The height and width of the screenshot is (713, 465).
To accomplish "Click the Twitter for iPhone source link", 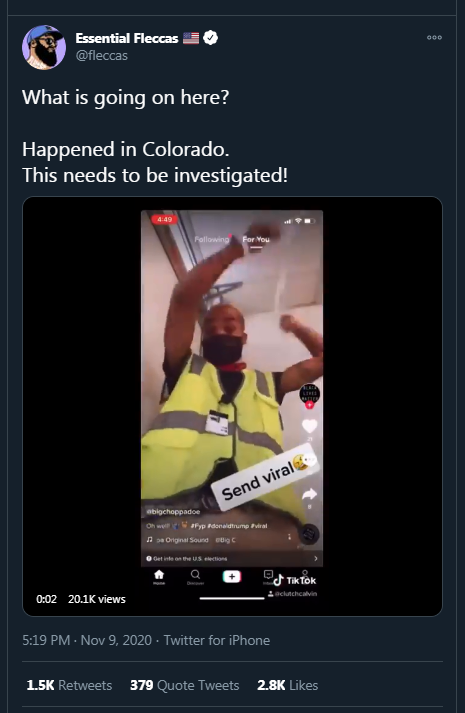I will pyautogui.click(x=217, y=640).
